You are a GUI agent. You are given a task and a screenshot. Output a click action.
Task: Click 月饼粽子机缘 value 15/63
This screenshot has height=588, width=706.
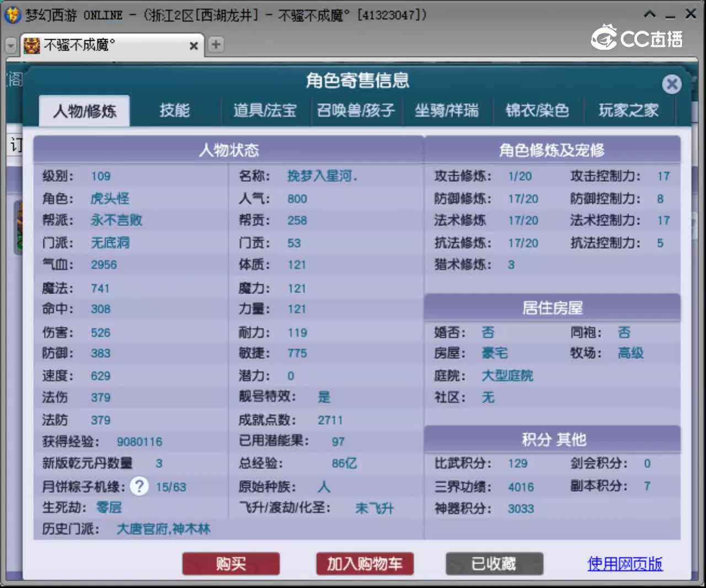171,487
